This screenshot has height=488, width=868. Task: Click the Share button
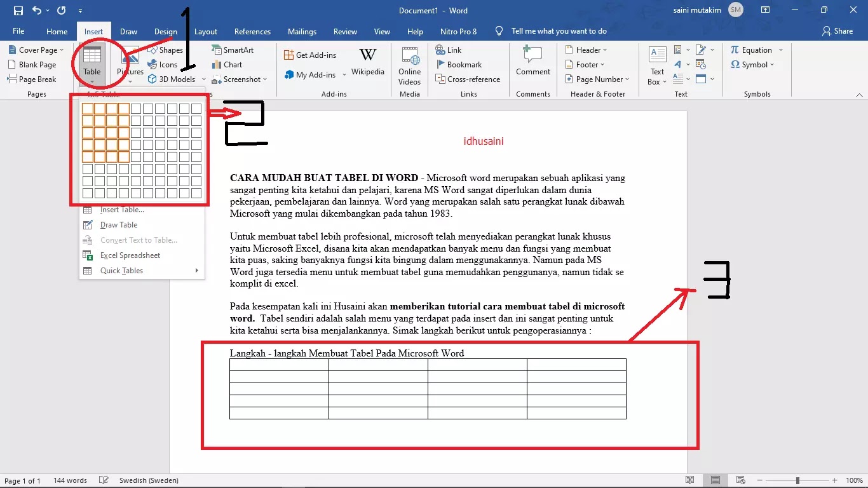click(837, 31)
